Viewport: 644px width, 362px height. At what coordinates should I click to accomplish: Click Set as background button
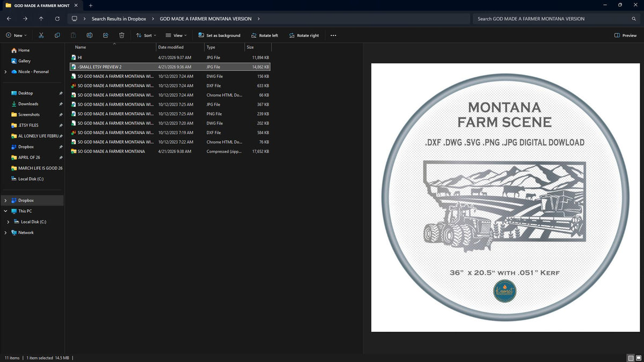pyautogui.click(x=219, y=35)
